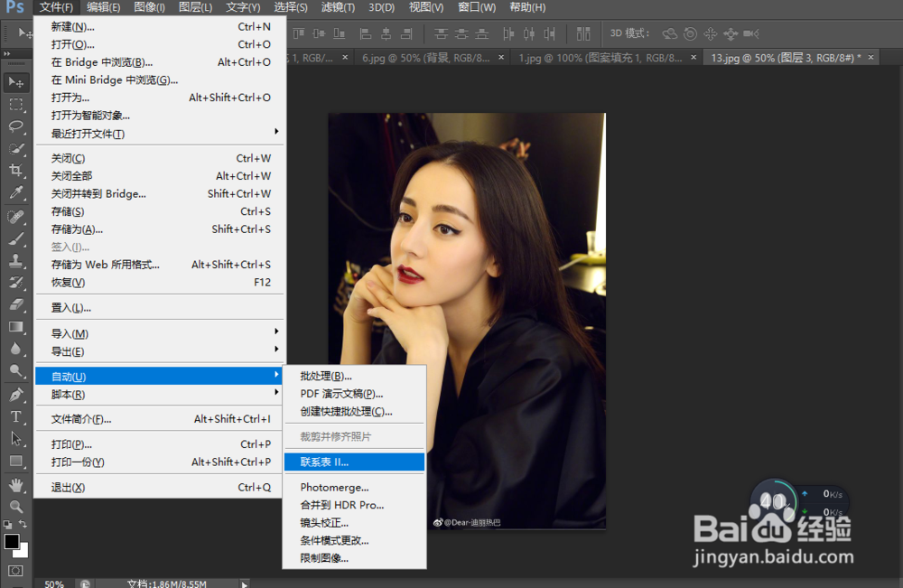Expand the 导入(M) submenu
Image resolution: width=903 pixels, height=588 pixels.
160,333
